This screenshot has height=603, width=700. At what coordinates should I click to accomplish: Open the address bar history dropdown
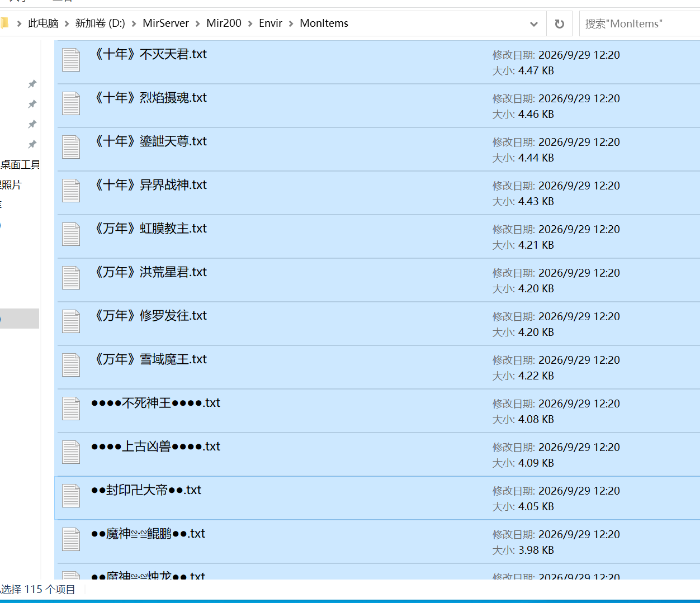[x=533, y=23]
